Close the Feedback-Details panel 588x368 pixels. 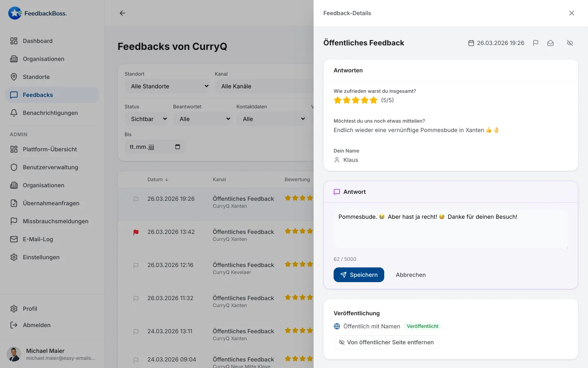point(572,13)
